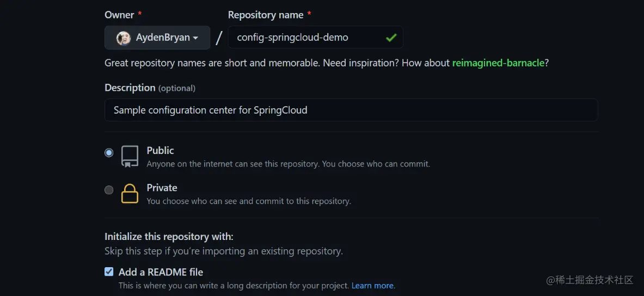Click the caret arrow beside AydenBryan
Screen dimensions: 644x296
pyautogui.click(x=195, y=38)
